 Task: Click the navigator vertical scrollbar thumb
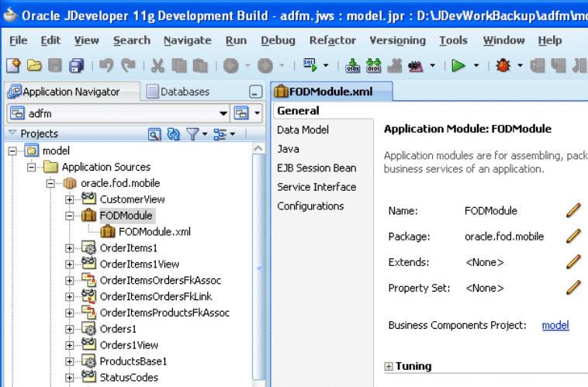coord(258,267)
